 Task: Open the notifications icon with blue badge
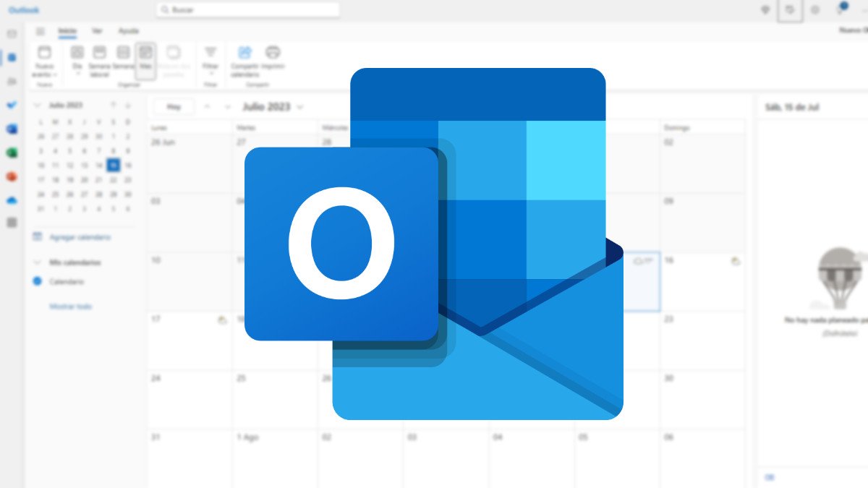coord(840,9)
